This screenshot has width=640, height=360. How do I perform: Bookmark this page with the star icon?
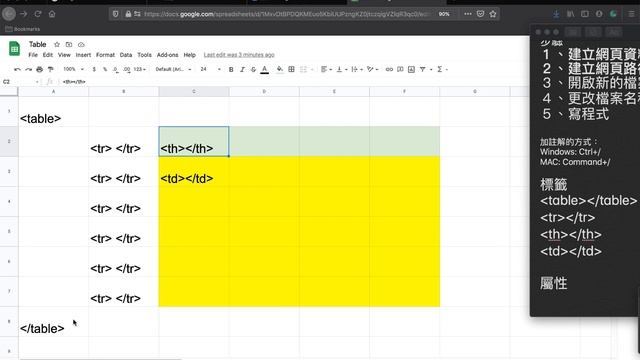coord(493,14)
